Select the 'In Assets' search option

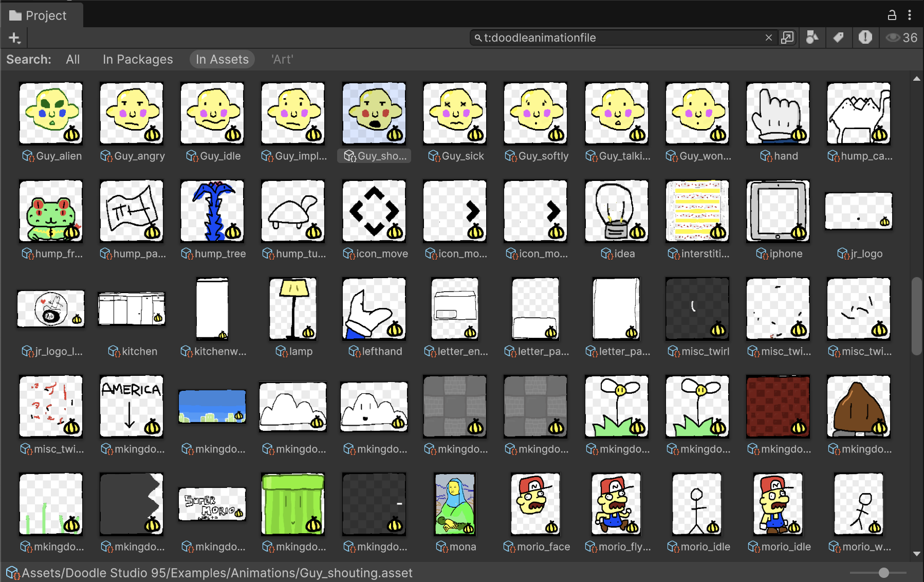[x=222, y=59]
